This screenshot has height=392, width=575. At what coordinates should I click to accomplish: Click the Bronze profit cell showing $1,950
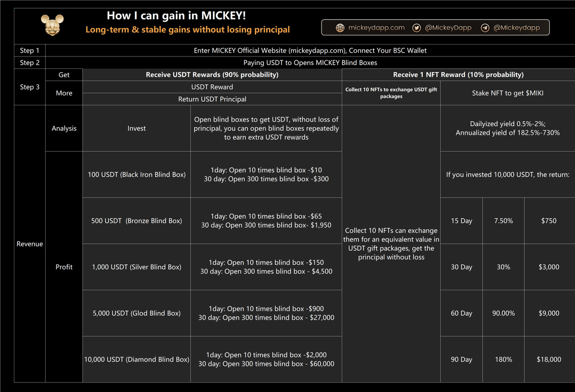point(266,221)
